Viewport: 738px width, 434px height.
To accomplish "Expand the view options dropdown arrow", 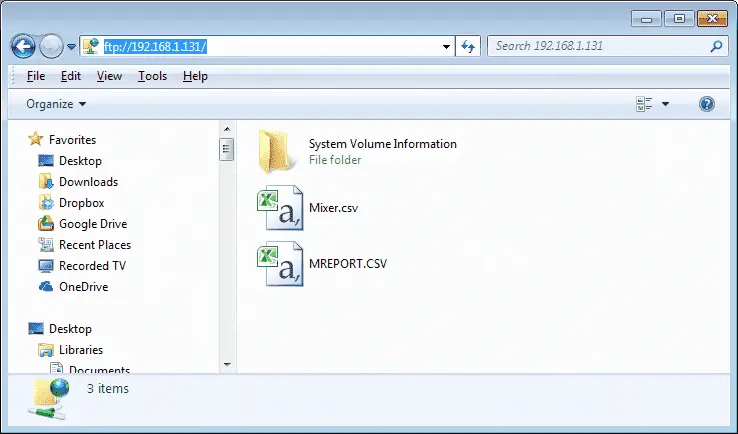I will tap(665, 104).
